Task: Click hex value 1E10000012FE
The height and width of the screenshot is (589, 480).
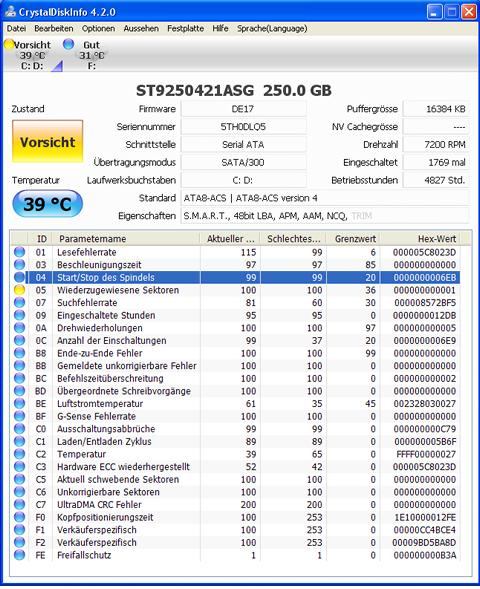Action: coord(425,517)
